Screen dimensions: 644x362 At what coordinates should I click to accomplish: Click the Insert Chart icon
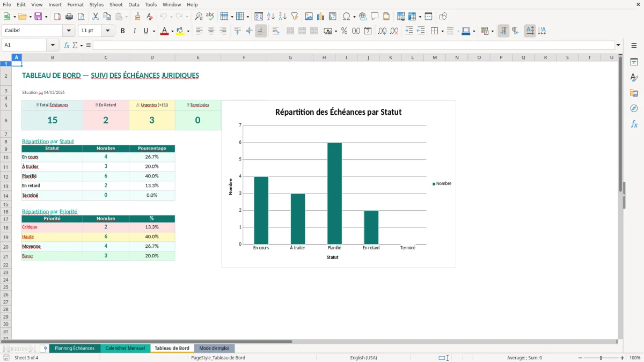click(321, 17)
